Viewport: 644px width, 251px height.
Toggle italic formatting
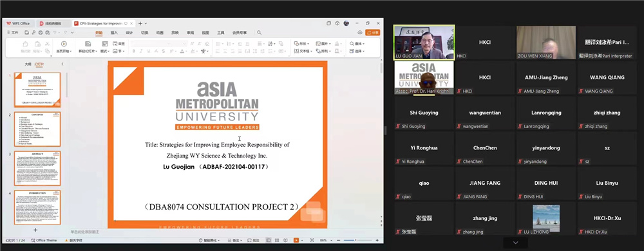(141, 51)
